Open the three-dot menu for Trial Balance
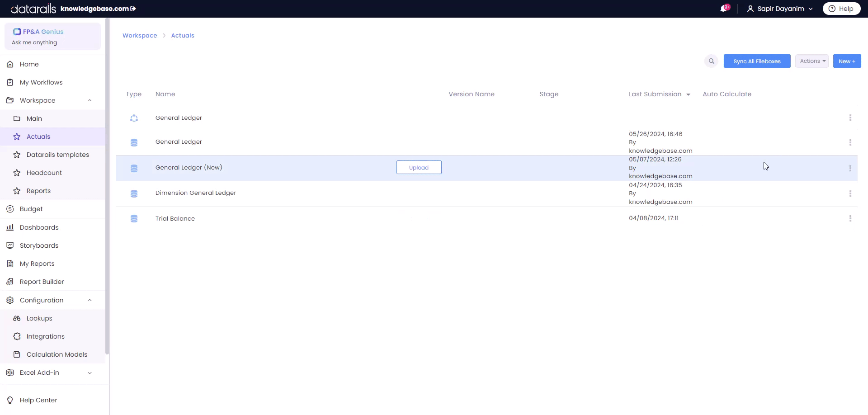Viewport: 868px width, 415px height. point(851,218)
